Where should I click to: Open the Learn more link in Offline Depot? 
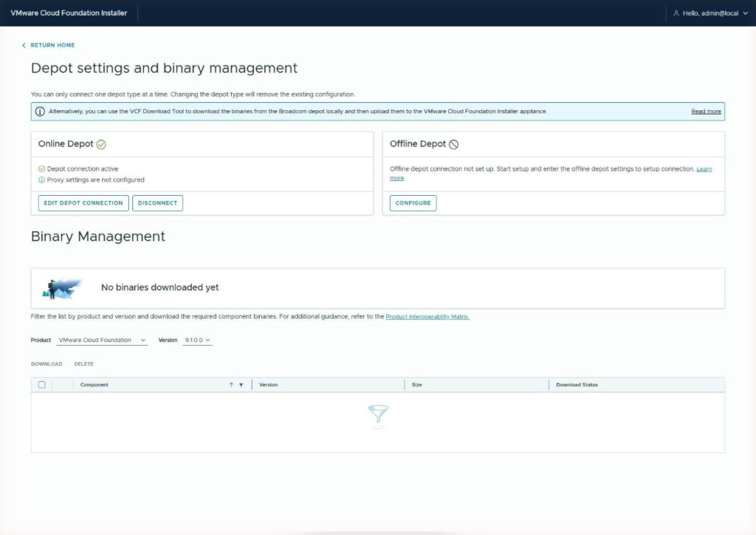[704, 169]
